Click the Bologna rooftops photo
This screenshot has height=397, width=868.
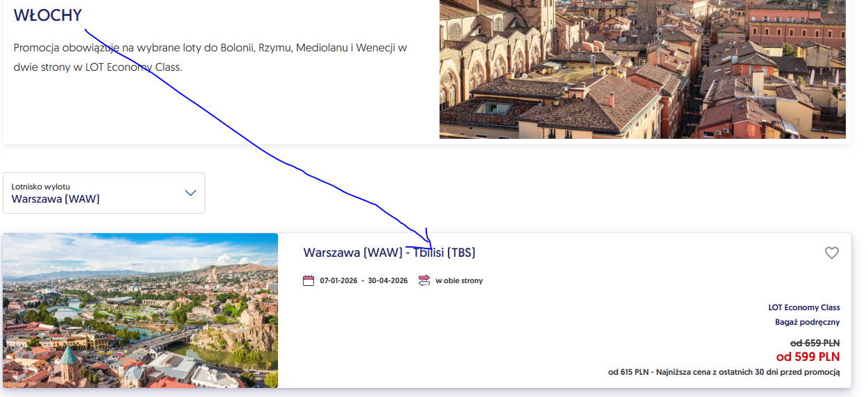pos(643,69)
